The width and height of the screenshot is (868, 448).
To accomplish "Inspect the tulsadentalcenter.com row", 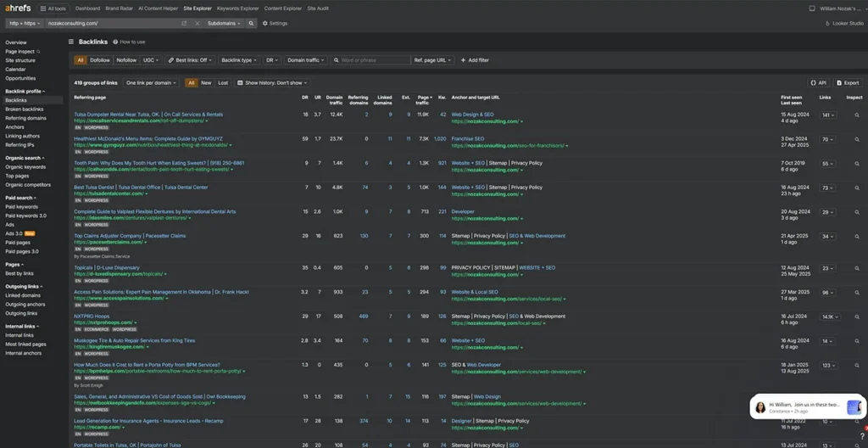I will pos(857,188).
